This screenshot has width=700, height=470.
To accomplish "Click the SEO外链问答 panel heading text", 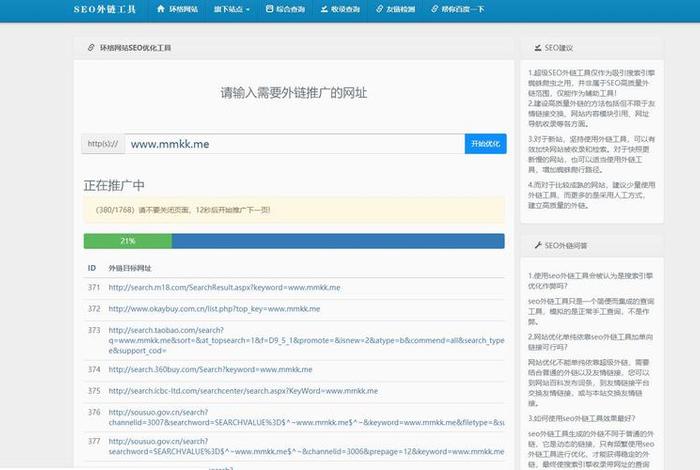I will [566, 245].
